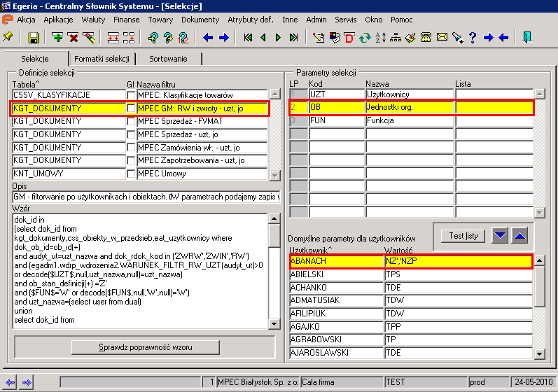The height and width of the screenshot is (392, 558).
Task: Click blue right arrow next to help icon
Action: tap(489, 37)
